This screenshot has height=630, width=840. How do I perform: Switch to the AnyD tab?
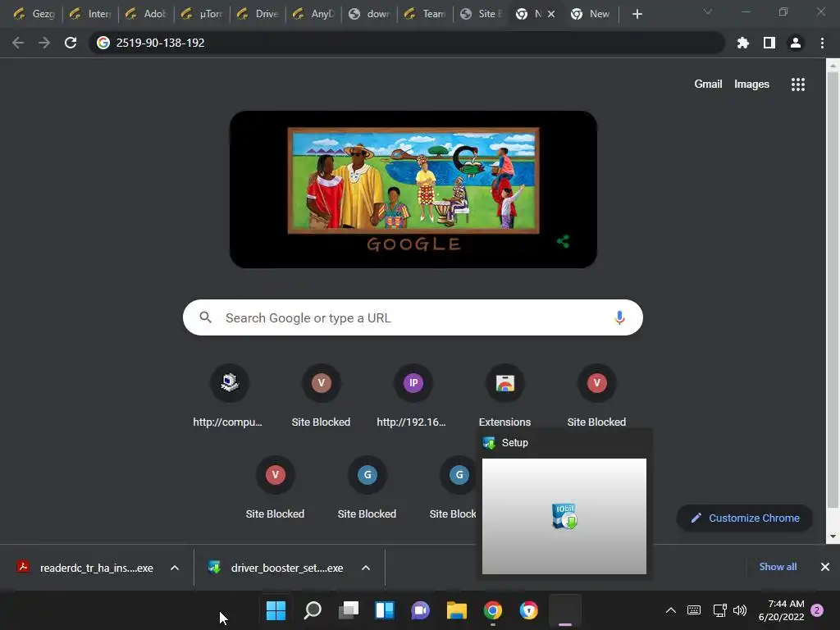314,14
